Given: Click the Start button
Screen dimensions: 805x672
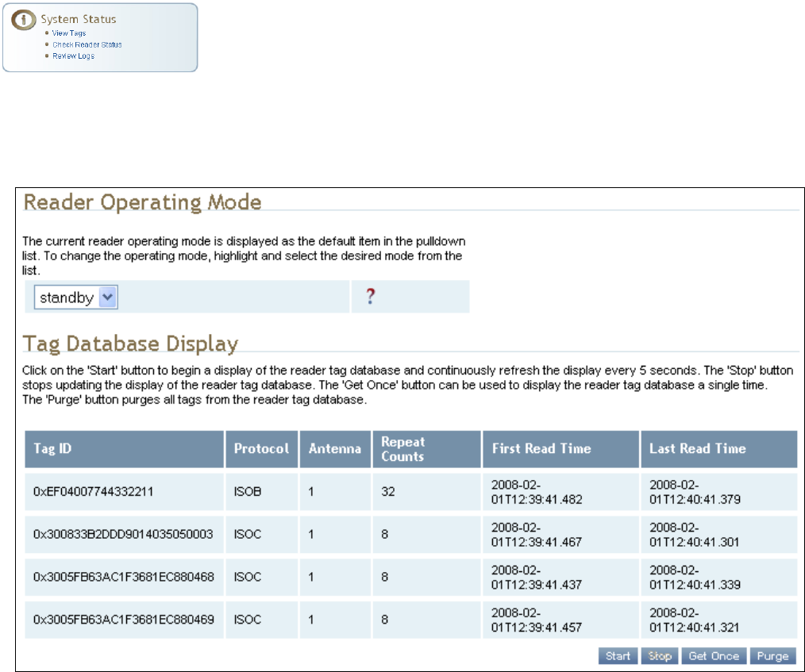Looking at the screenshot, I should pos(618,656).
